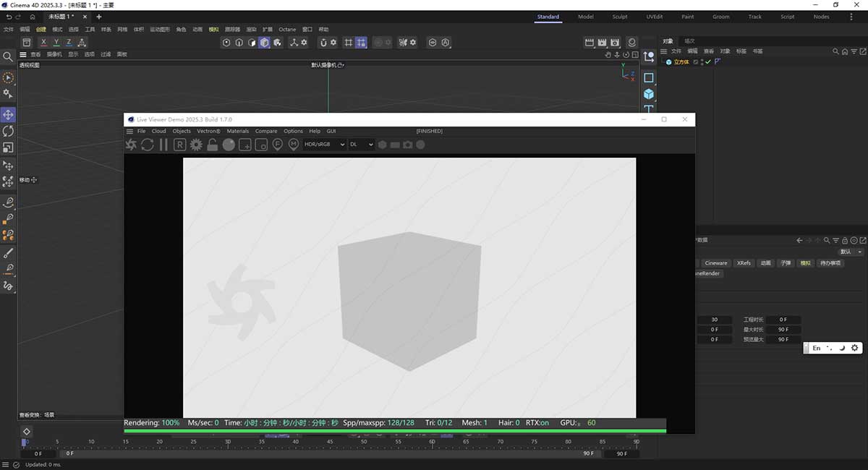The image size is (868, 470).
Task: Toggle the green render checkmark on 立方体
Action: click(x=708, y=61)
